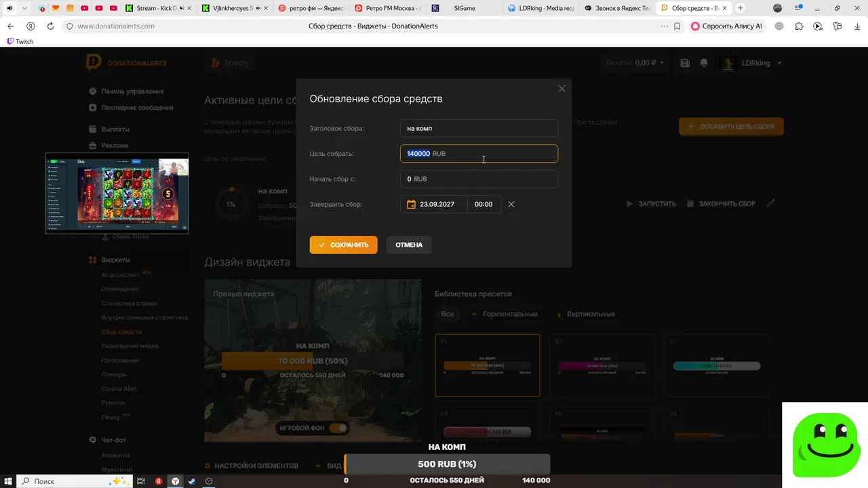
Task: Switch to SIGame tab
Action: tap(465, 8)
